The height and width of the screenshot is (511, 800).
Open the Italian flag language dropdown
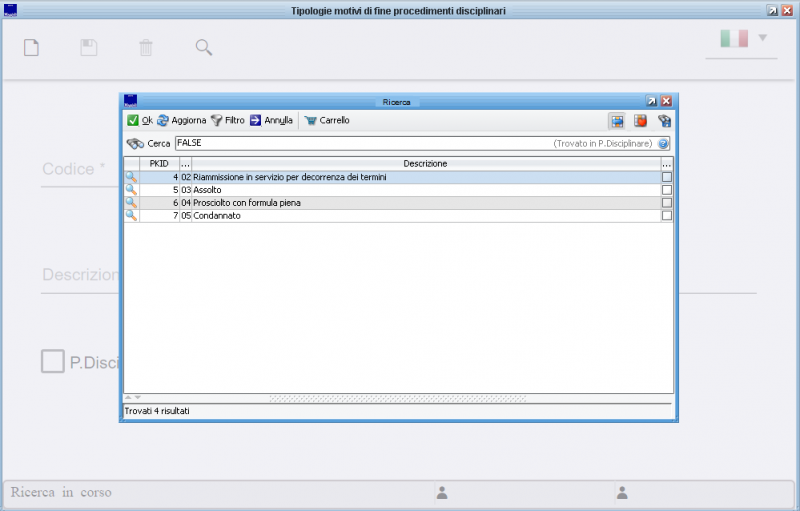[x=744, y=38]
